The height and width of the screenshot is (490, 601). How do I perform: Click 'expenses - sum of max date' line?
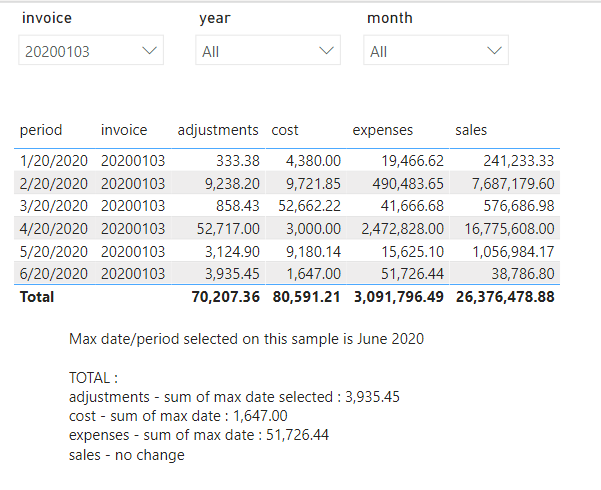point(199,435)
